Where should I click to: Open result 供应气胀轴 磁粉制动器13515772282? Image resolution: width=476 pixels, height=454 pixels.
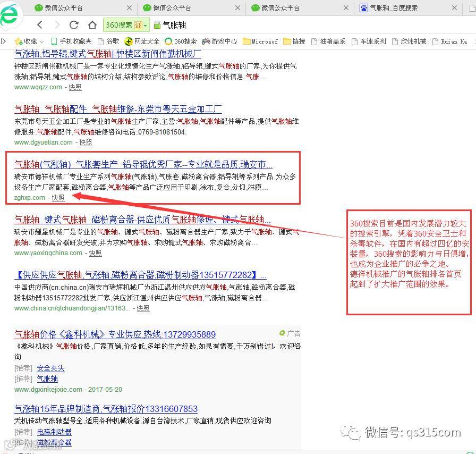point(141,275)
